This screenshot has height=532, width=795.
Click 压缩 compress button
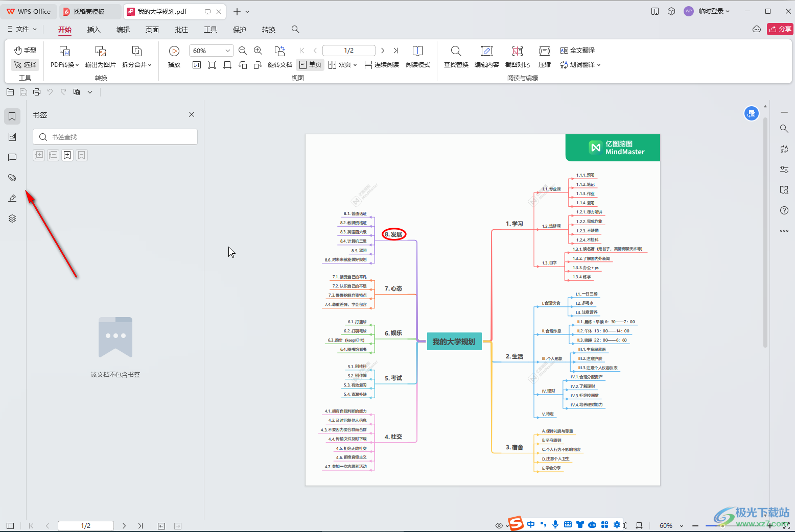click(545, 57)
